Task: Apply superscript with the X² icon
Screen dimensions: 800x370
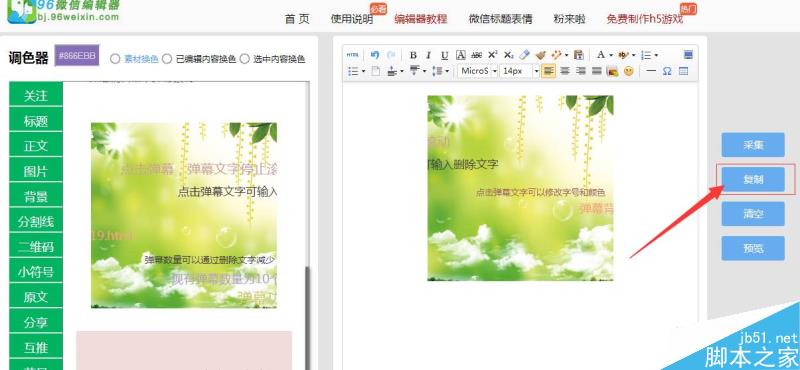Action: tap(493, 55)
